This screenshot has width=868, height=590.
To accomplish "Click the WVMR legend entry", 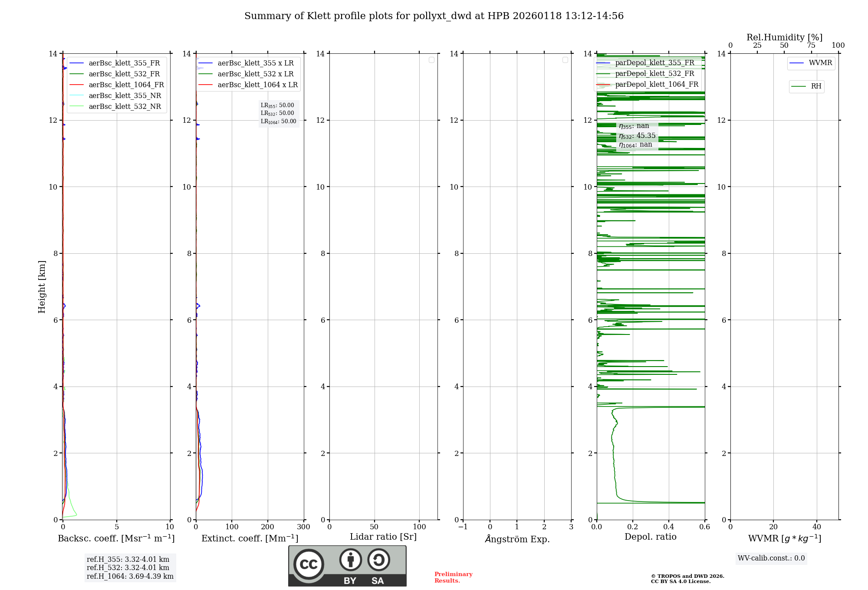I will [x=820, y=63].
